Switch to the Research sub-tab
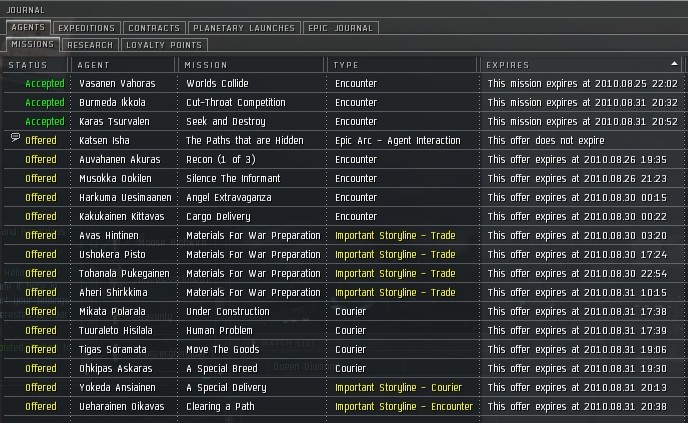This screenshot has width=688, height=423. pyautogui.click(x=89, y=45)
